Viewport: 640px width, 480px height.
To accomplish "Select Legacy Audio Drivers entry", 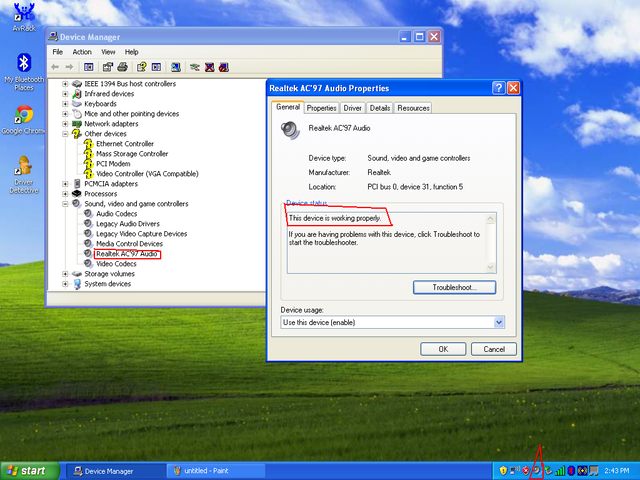I will pos(128,224).
